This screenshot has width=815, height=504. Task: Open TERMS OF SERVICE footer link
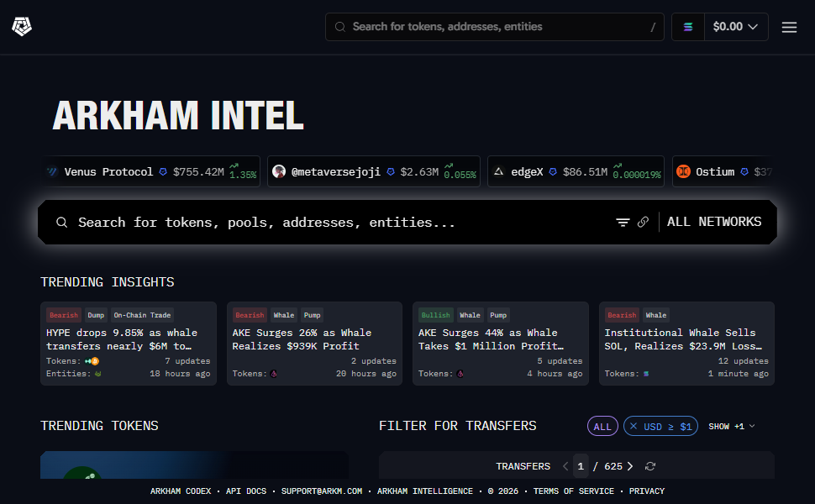point(573,491)
